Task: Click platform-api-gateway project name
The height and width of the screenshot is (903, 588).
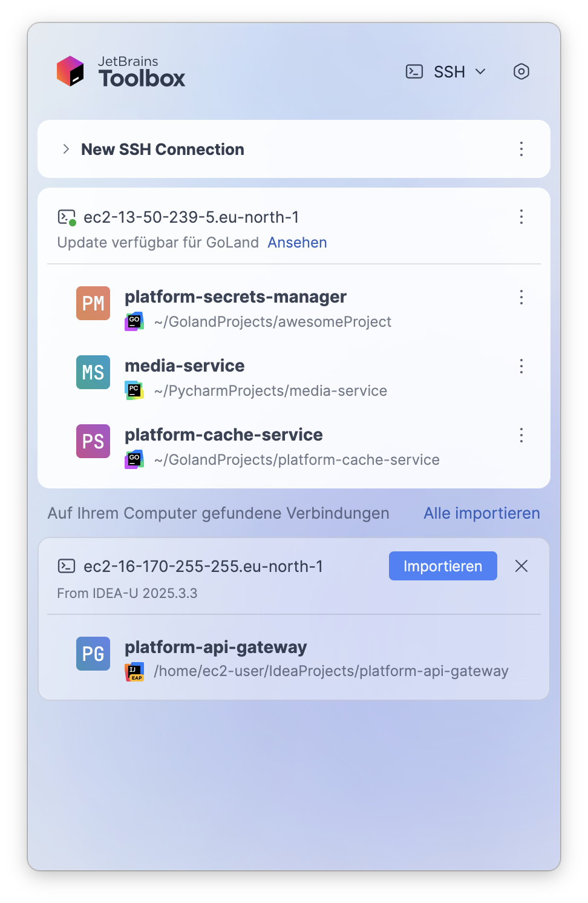Action: pyautogui.click(x=216, y=647)
